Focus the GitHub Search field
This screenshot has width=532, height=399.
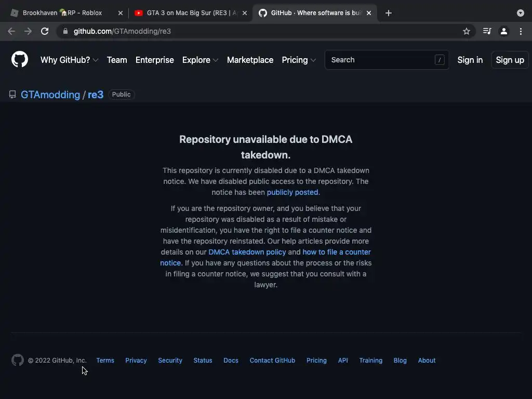click(x=387, y=60)
